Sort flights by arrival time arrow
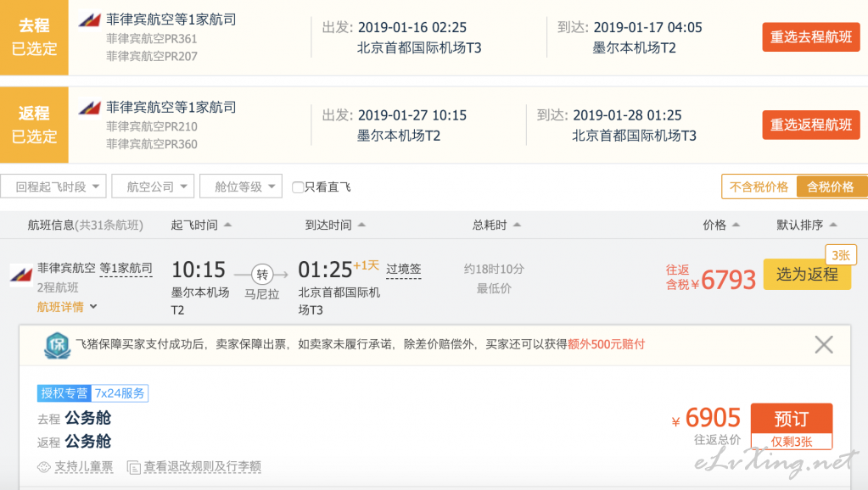The height and width of the screenshot is (490, 868). 361,225
